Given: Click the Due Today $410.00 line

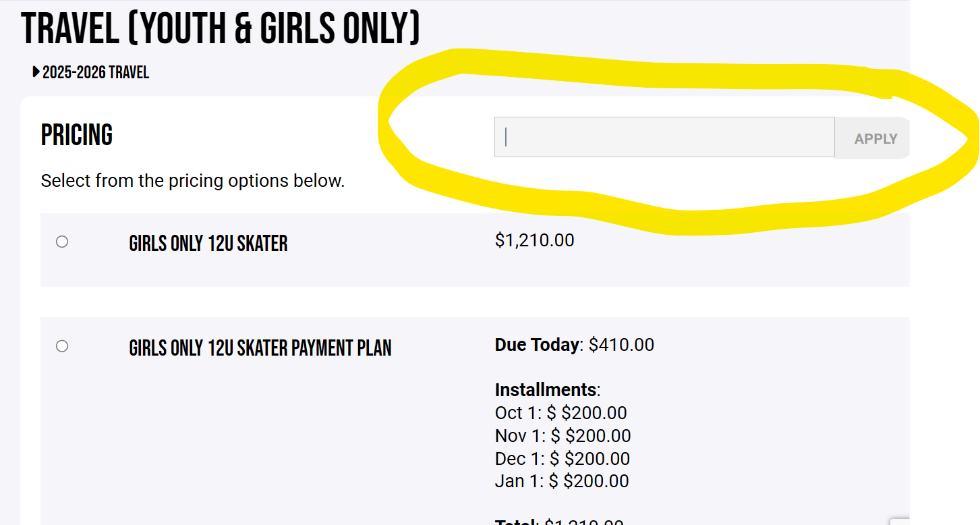Looking at the screenshot, I should coord(574,345).
